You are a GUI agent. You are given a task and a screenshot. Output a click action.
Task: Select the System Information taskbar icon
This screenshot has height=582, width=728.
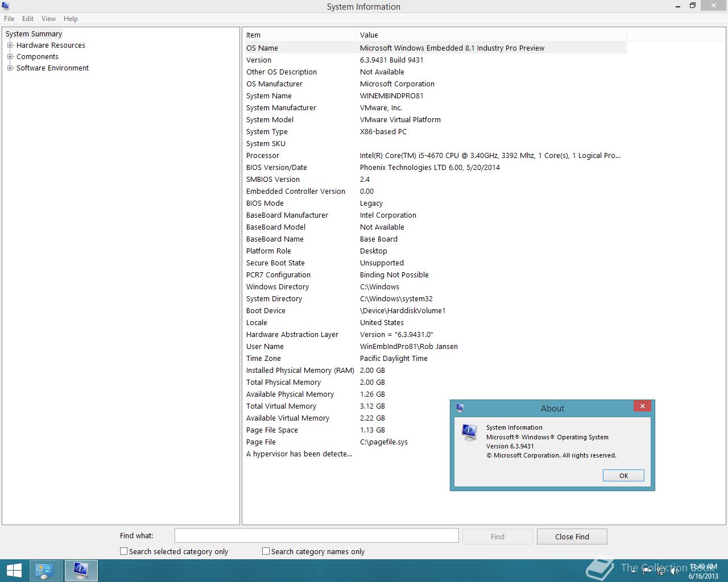click(x=81, y=571)
